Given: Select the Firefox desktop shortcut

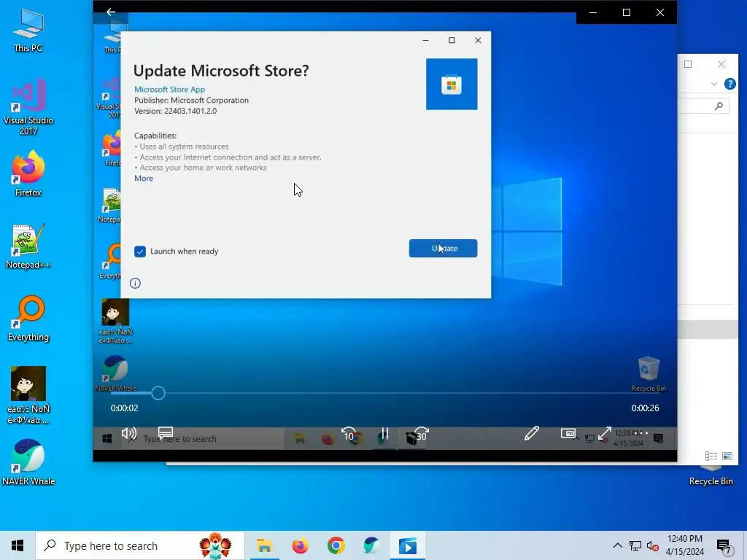Looking at the screenshot, I should point(28,174).
